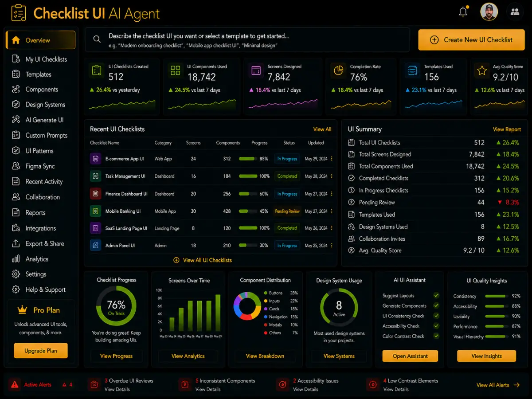Click the Open Assistant button
The image size is (532, 399).
(x=410, y=356)
